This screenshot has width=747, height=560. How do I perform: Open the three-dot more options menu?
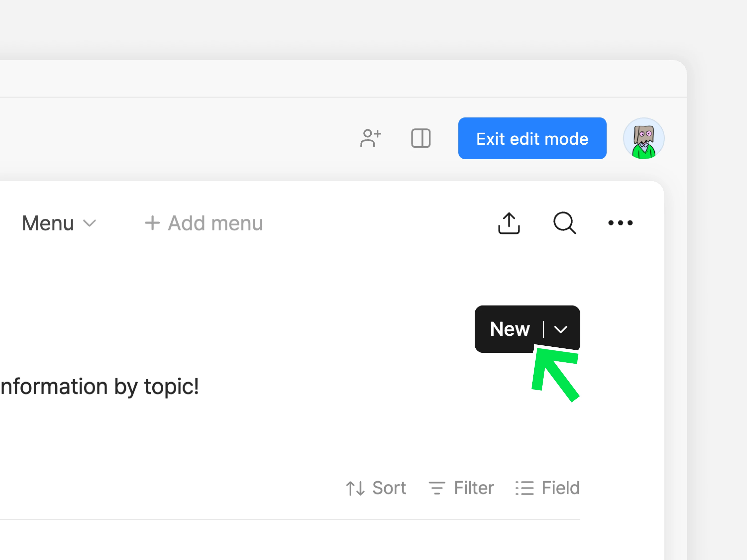click(x=620, y=223)
